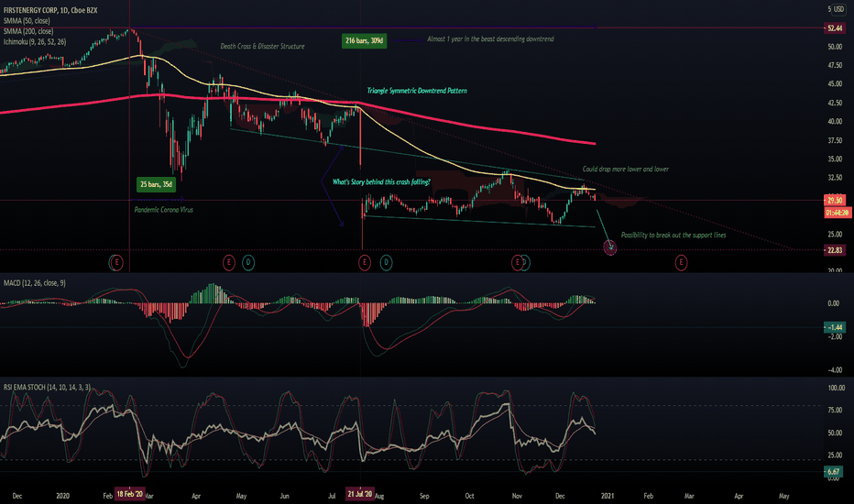Select the RSI EMA STOCH indicator legend
Image resolution: width=854 pixels, height=504 pixels.
(47, 388)
